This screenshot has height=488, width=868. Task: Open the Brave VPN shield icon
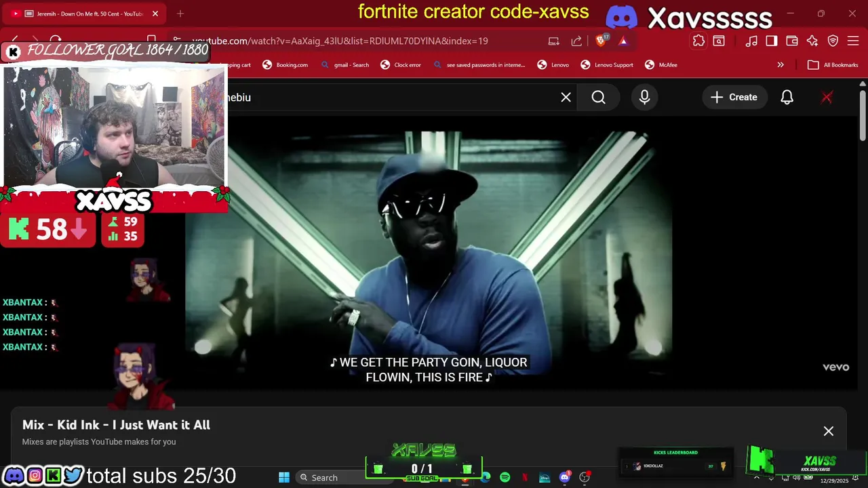coord(833,41)
